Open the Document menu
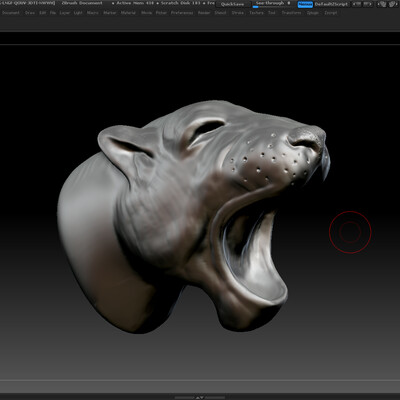The height and width of the screenshot is (400, 400). point(11,13)
